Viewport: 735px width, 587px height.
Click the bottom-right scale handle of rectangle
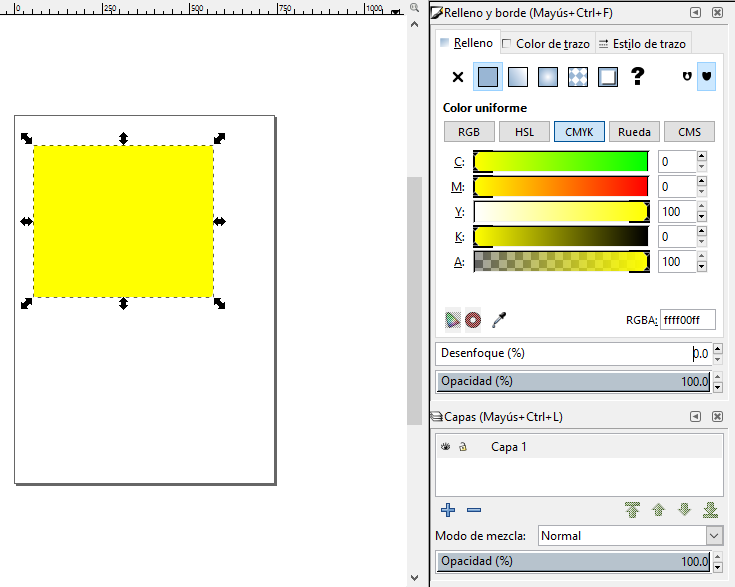pyautogui.click(x=219, y=304)
